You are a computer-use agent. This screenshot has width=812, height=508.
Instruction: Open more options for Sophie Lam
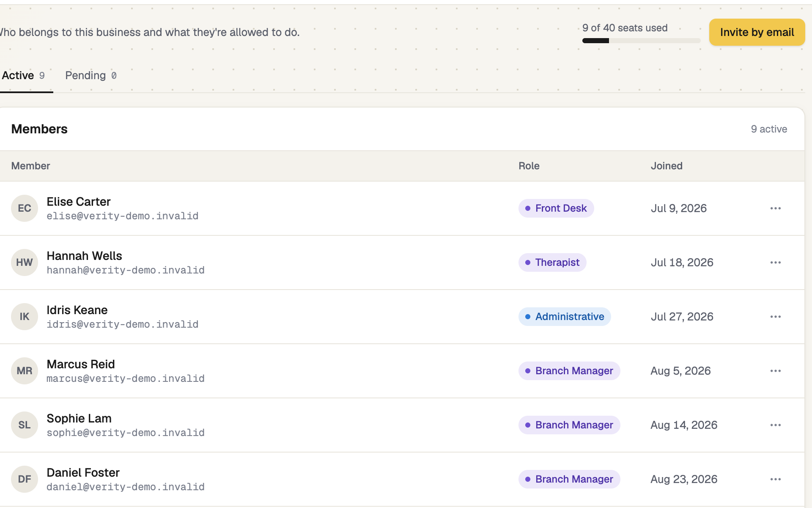click(x=775, y=425)
